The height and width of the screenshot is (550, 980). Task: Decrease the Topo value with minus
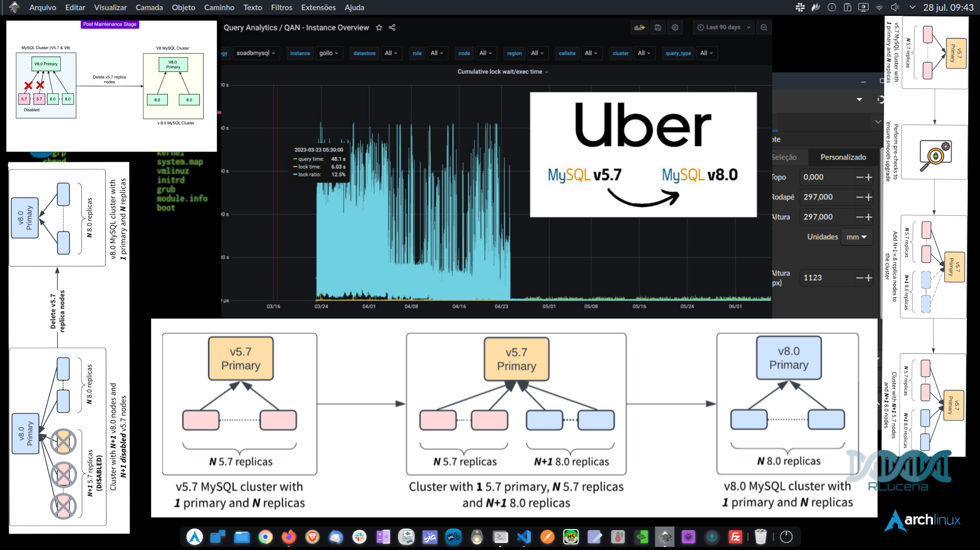[x=860, y=177]
